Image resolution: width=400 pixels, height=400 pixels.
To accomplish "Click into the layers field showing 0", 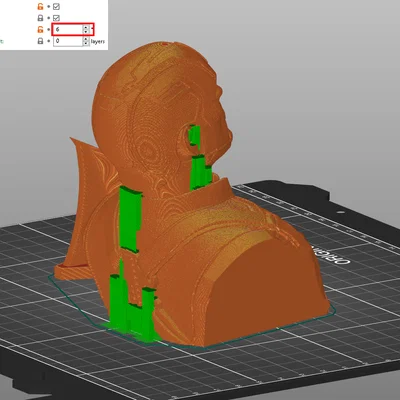I will [68, 41].
